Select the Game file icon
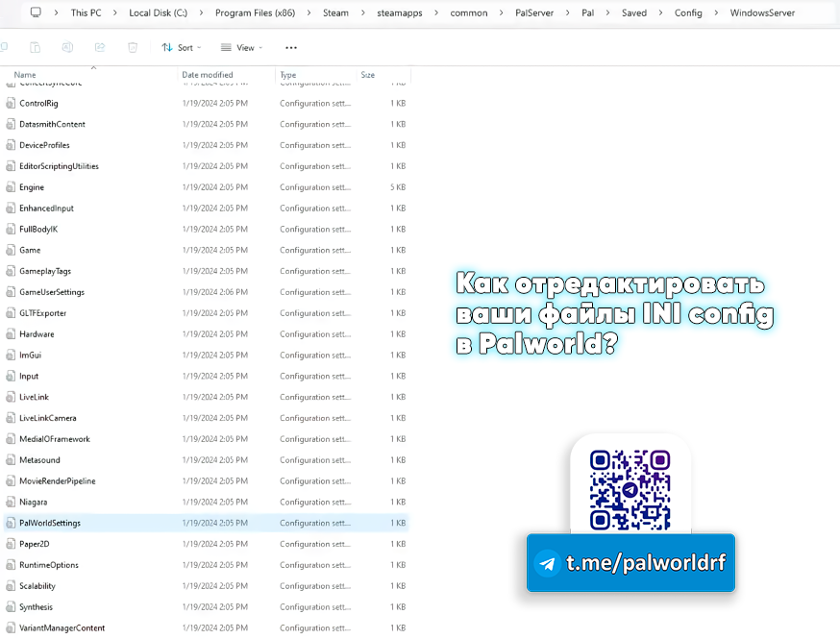Screen dimensions: 840x639 [11, 250]
